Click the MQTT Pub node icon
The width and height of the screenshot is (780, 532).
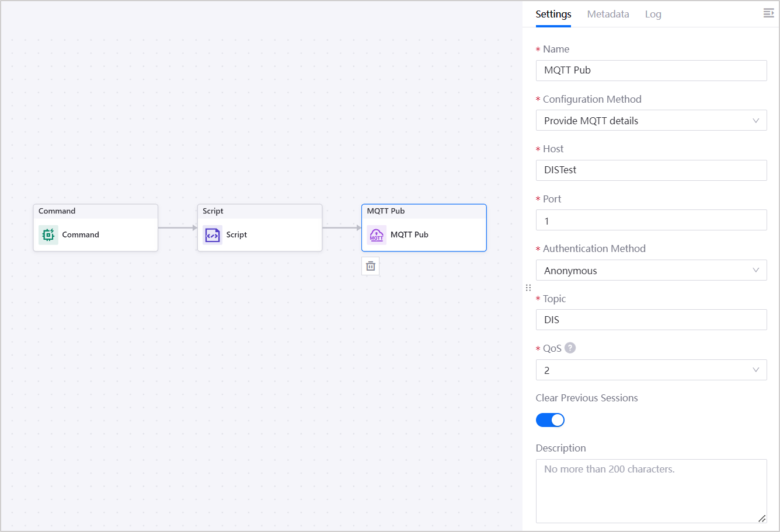pyautogui.click(x=377, y=235)
